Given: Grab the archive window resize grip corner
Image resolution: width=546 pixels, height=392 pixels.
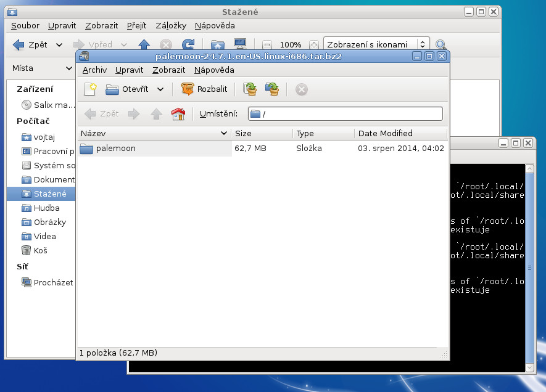Looking at the screenshot, I should pos(444,354).
